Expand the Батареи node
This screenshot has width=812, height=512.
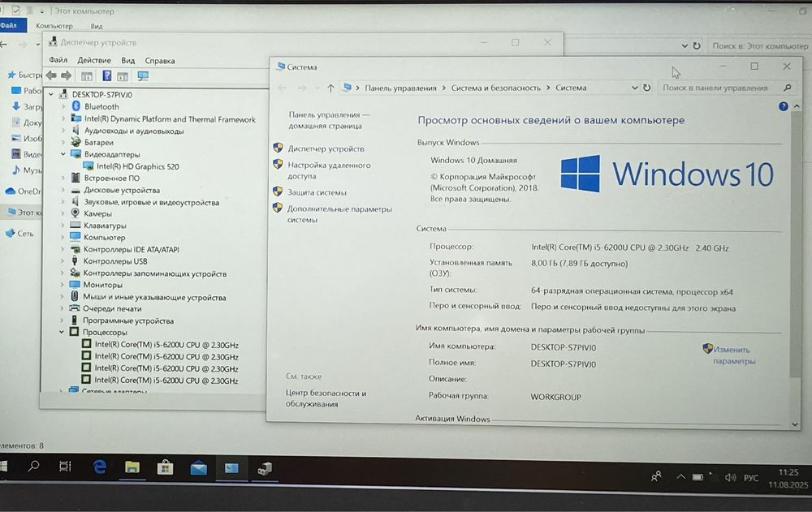63,142
